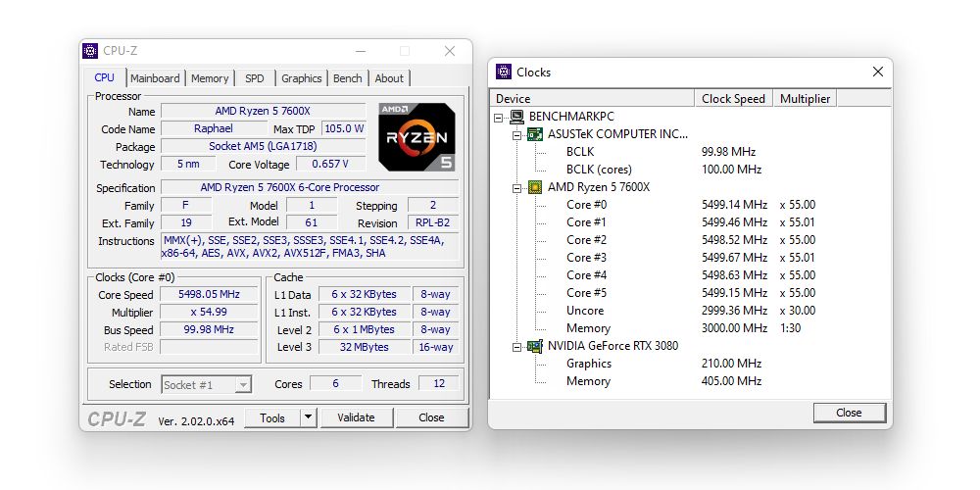Click the ASUSTeK motherboard icon
980x490 pixels.
[535, 133]
